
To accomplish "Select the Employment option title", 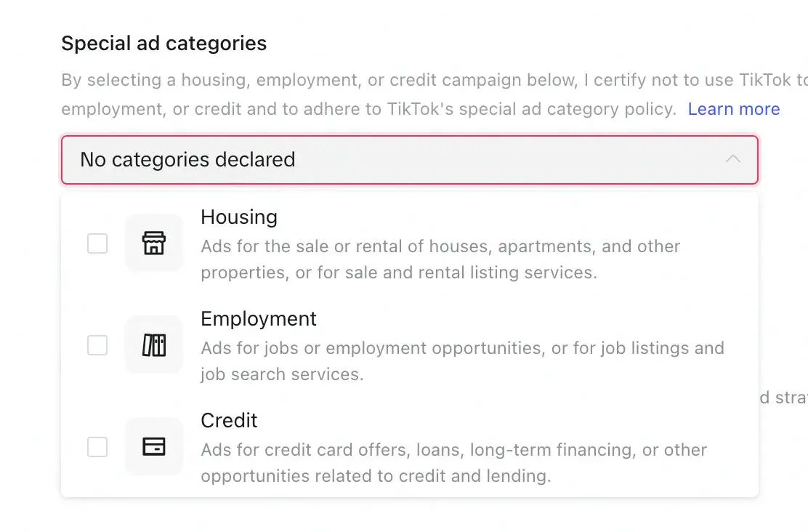I will (259, 318).
